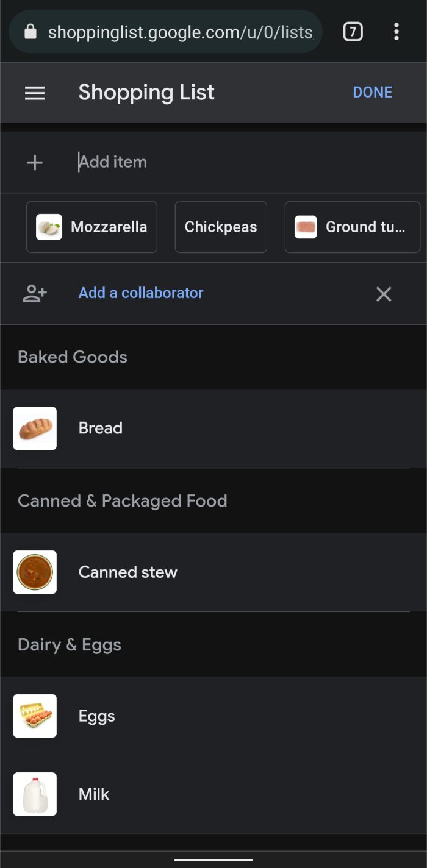427x868 pixels.
Task: Tap the plus icon beside Add item
Action: [35, 162]
